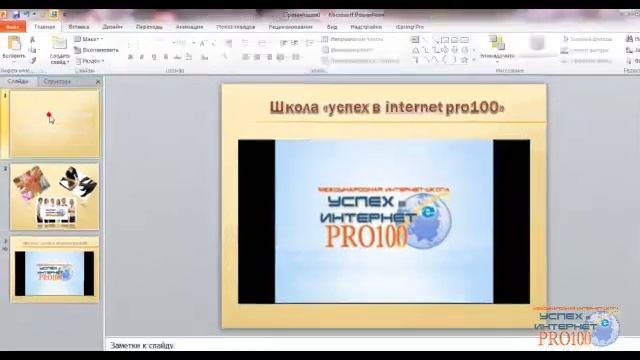Click the Преобразовать в SmartArt icon
640x360 pixels.
pos(325,60)
